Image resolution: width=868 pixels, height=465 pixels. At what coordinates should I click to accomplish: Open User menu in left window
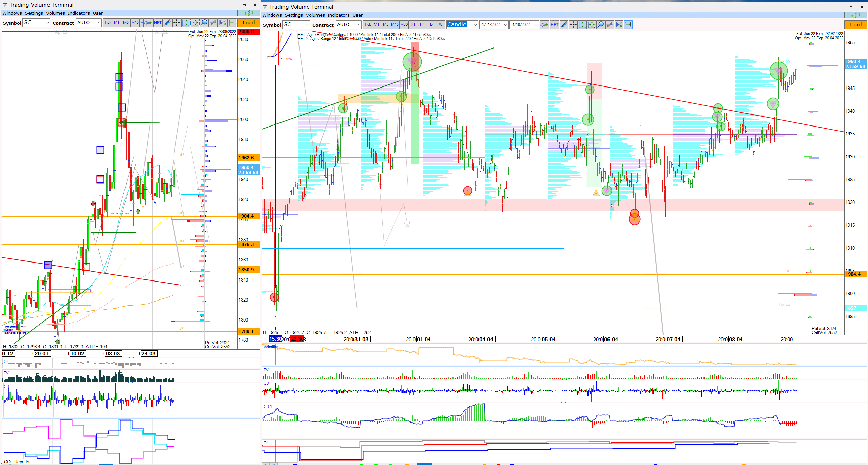tap(98, 13)
